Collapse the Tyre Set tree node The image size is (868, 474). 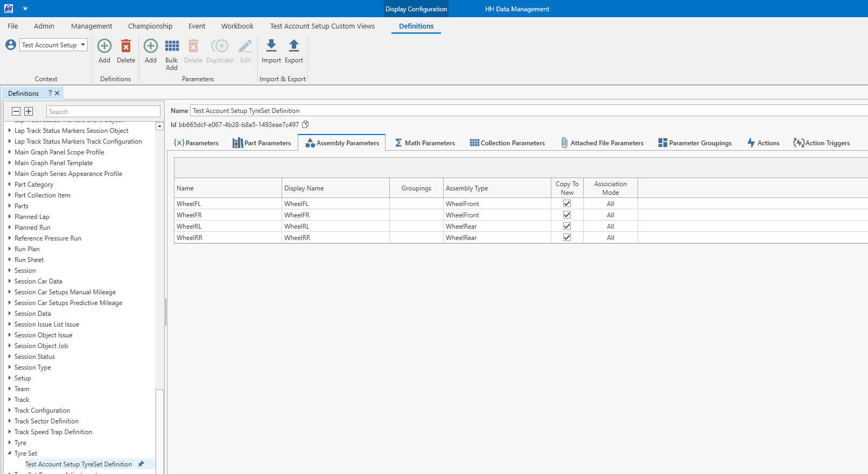(x=10, y=453)
